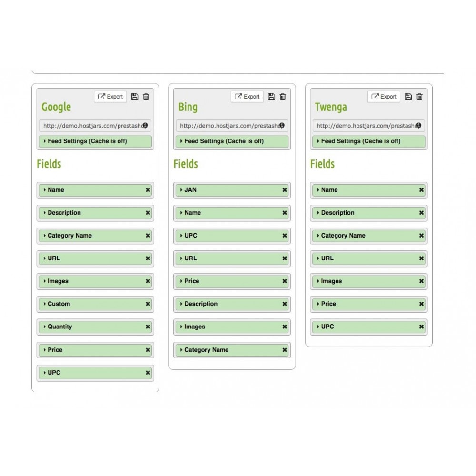
Task: Save the Twenga feed with floppy icon
Action: click(x=408, y=97)
